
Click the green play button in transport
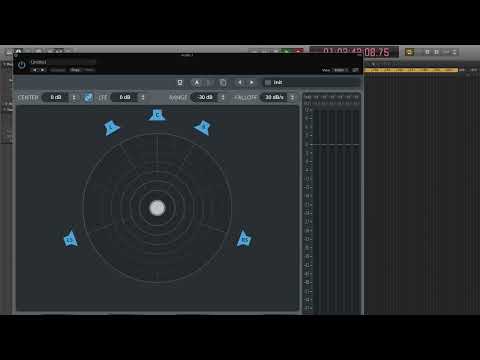pyautogui.click(x=286, y=51)
